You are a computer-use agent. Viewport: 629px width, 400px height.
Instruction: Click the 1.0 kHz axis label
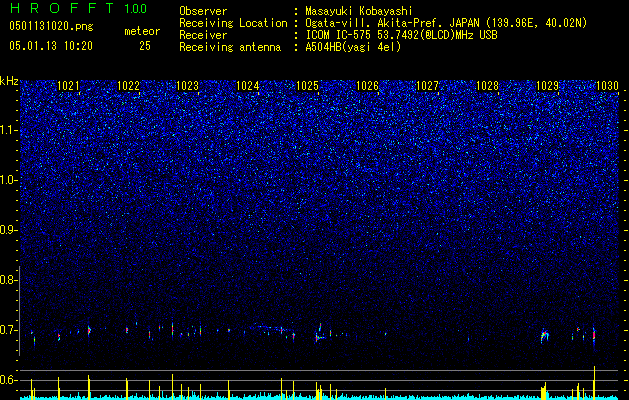8,180
